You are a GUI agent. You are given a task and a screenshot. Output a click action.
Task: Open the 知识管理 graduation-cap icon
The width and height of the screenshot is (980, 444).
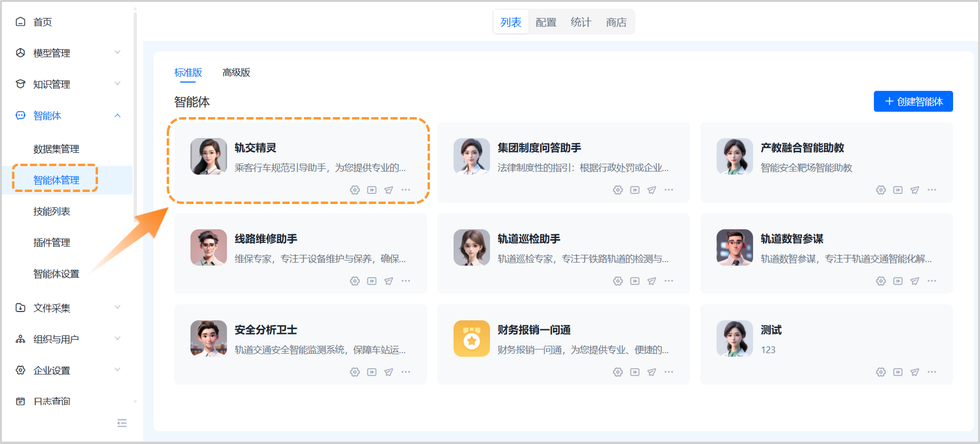(20, 84)
